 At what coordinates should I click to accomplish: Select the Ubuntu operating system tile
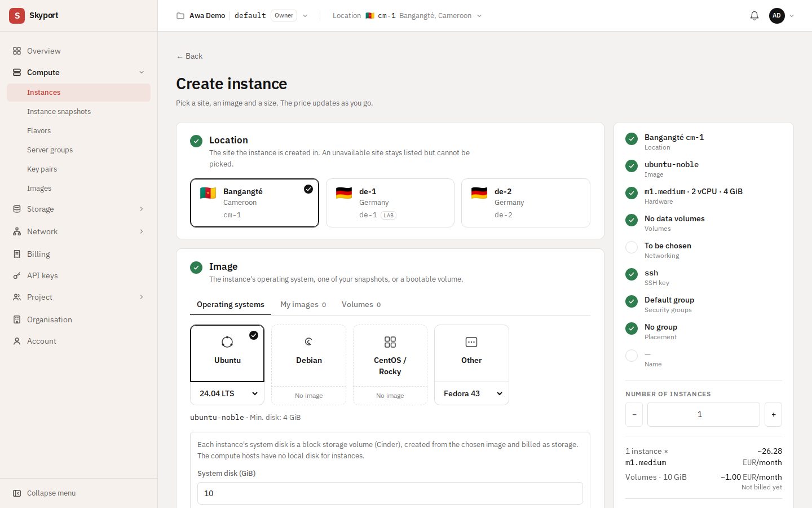[x=227, y=353]
